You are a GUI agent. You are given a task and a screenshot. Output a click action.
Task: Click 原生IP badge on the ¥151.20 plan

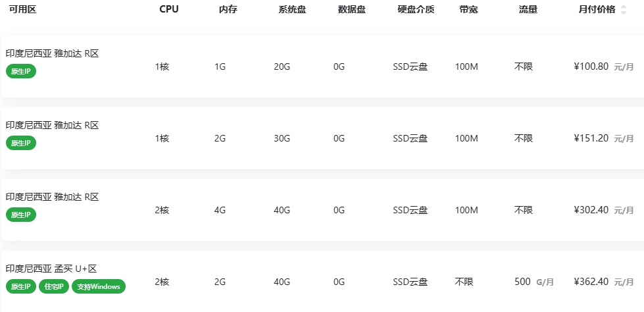(21, 143)
